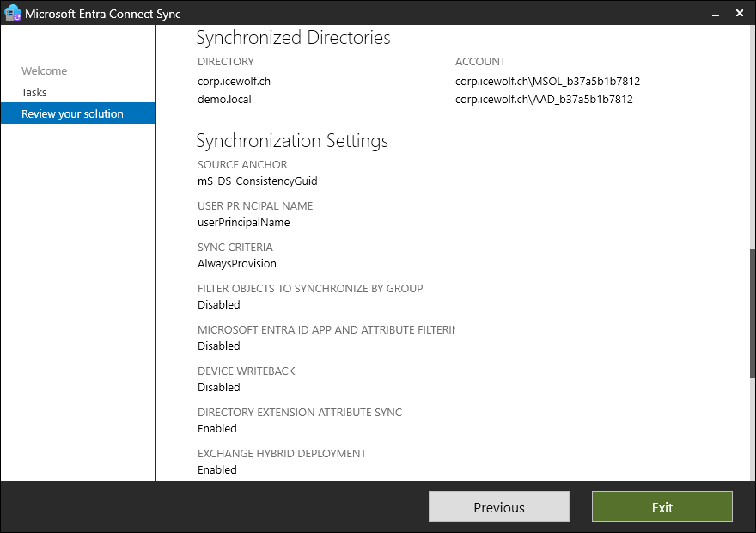This screenshot has height=533, width=756.
Task: Click DIRECTORY EXTENSION ATTRIBUTE SYNC label
Action: (300, 413)
